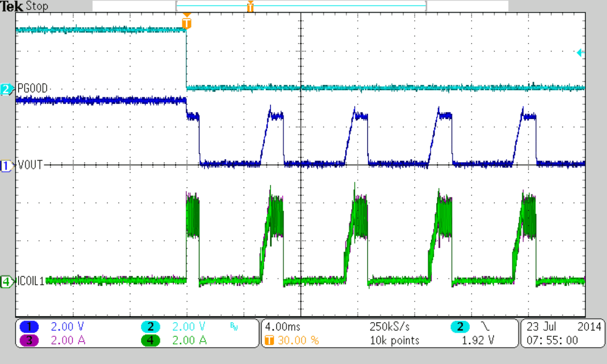Select the cyan trigger level arrow on the right

[x=580, y=52]
